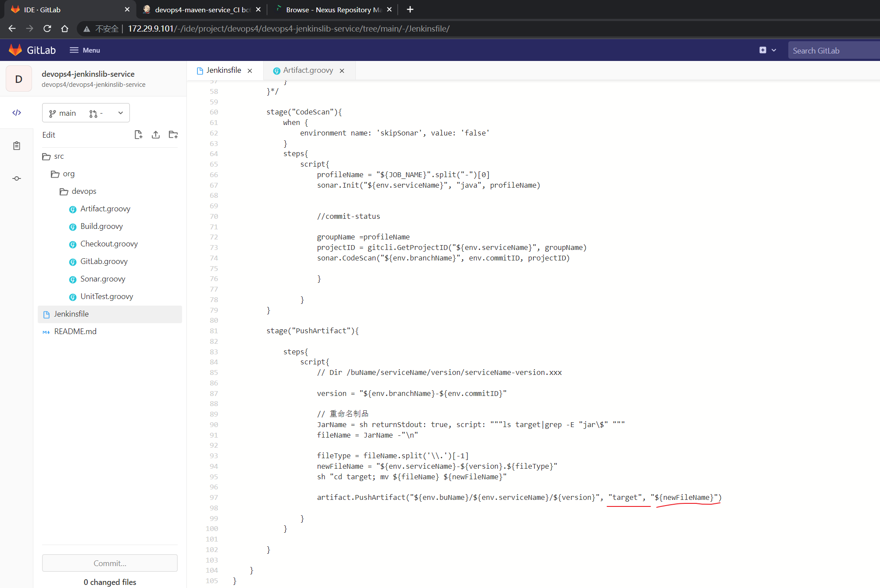The width and height of the screenshot is (880, 588).
Task: Close the devops4-maven-service_CI browser tab
Action: coord(258,9)
